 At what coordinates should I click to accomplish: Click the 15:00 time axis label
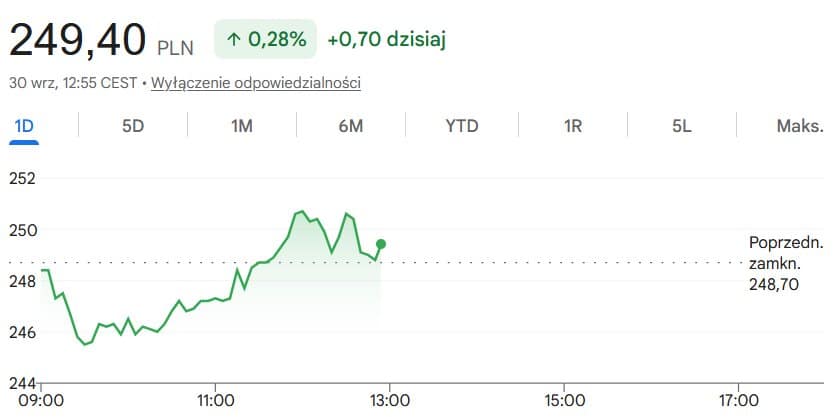pos(563,400)
